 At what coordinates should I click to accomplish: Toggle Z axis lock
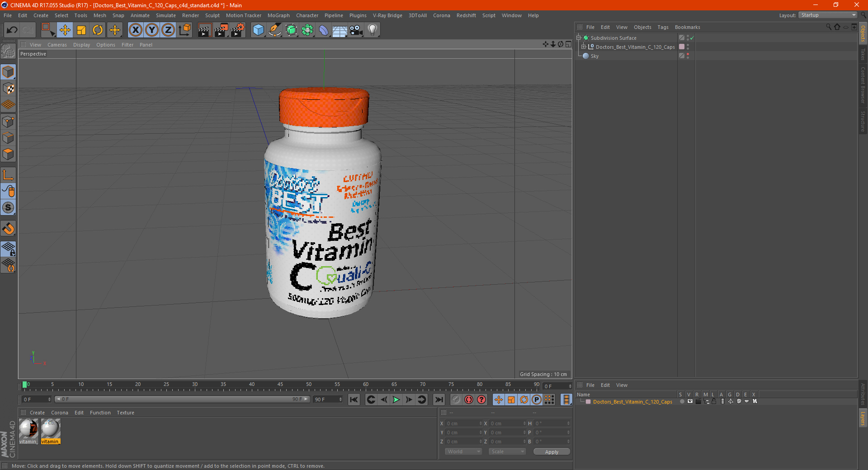point(168,30)
